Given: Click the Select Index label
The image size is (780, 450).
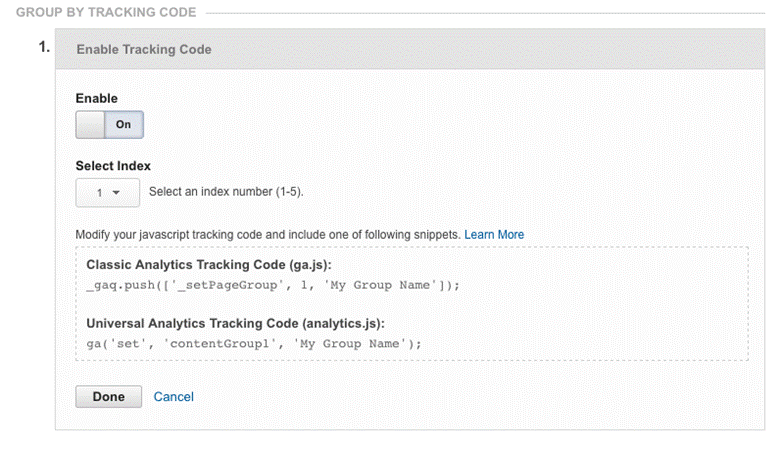Looking at the screenshot, I should pos(113,166).
